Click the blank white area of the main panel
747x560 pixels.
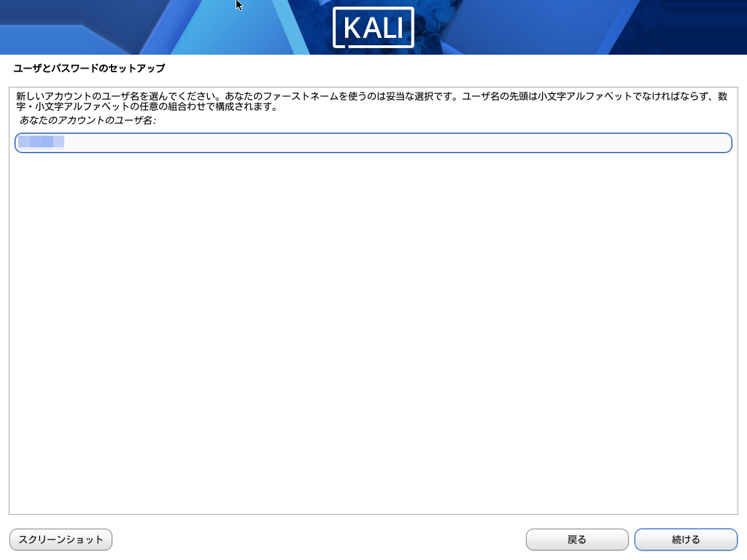[x=373, y=333]
